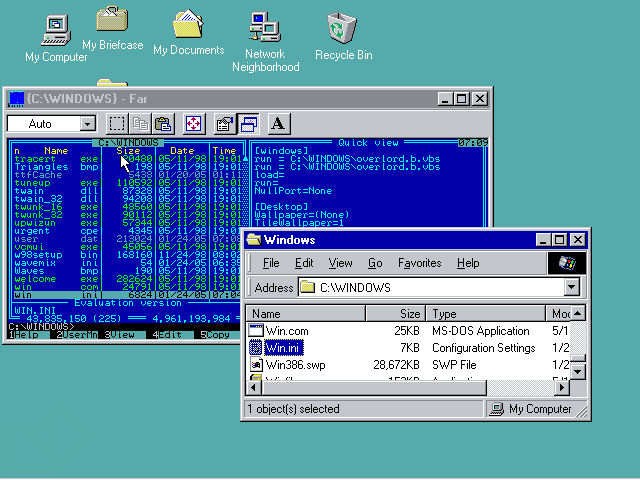
Task: Click 5Copy key in Far key bar
Action: pyautogui.click(x=220, y=335)
